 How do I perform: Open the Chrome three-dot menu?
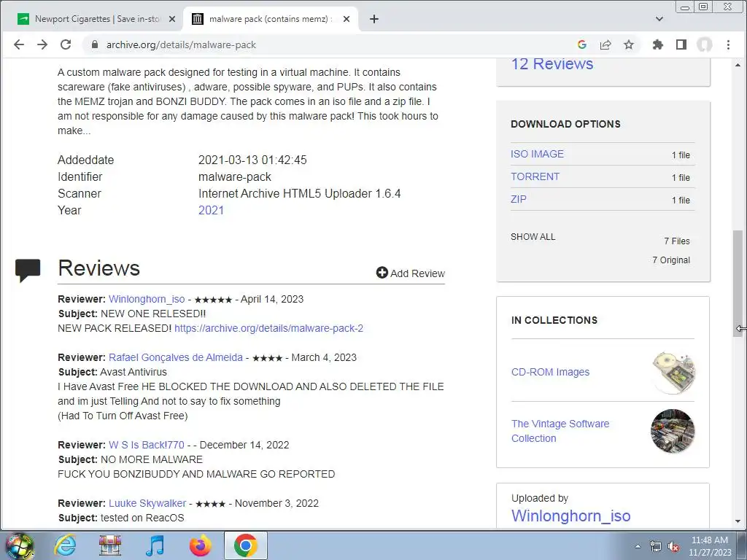pyautogui.click(x=728, y=44)
